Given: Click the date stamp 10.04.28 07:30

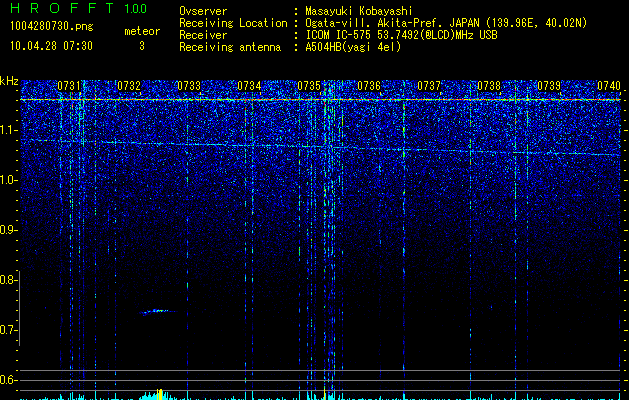Looking at the screenshot, I should click(x=51, y=46).
